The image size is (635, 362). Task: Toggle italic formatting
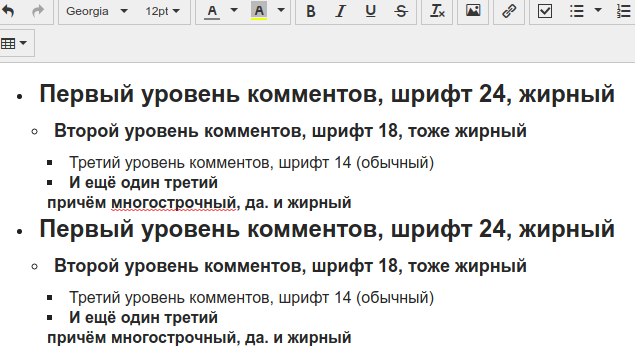pyautogui.click(x=341, y=11)
